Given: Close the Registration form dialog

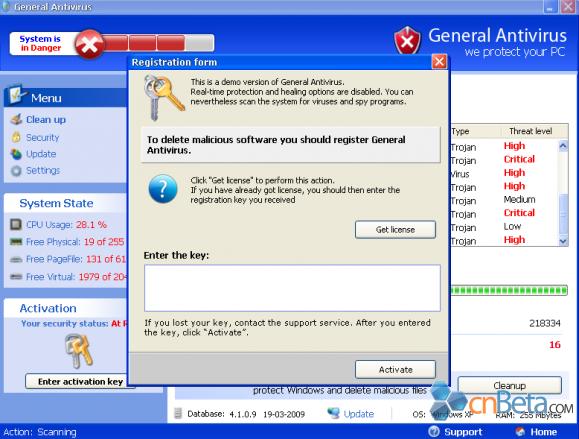Looking at the screenshot, I should [439, 62].
